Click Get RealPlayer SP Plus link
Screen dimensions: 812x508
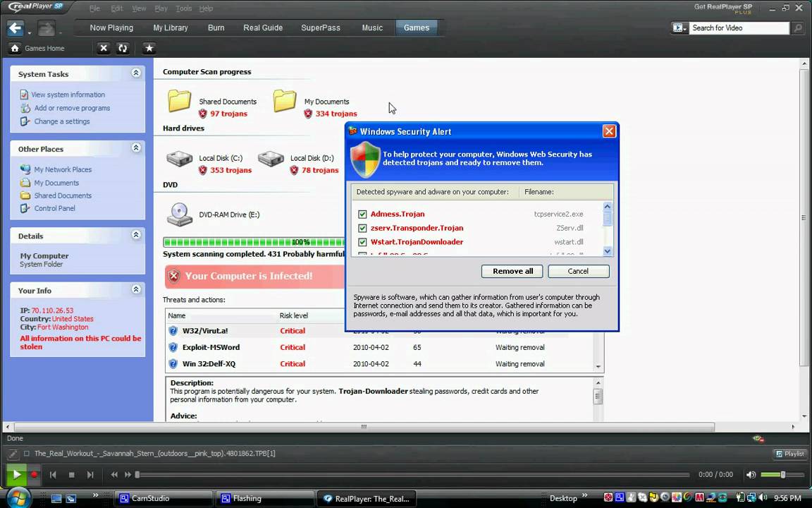pyautogui.click(x=723, y=8)
